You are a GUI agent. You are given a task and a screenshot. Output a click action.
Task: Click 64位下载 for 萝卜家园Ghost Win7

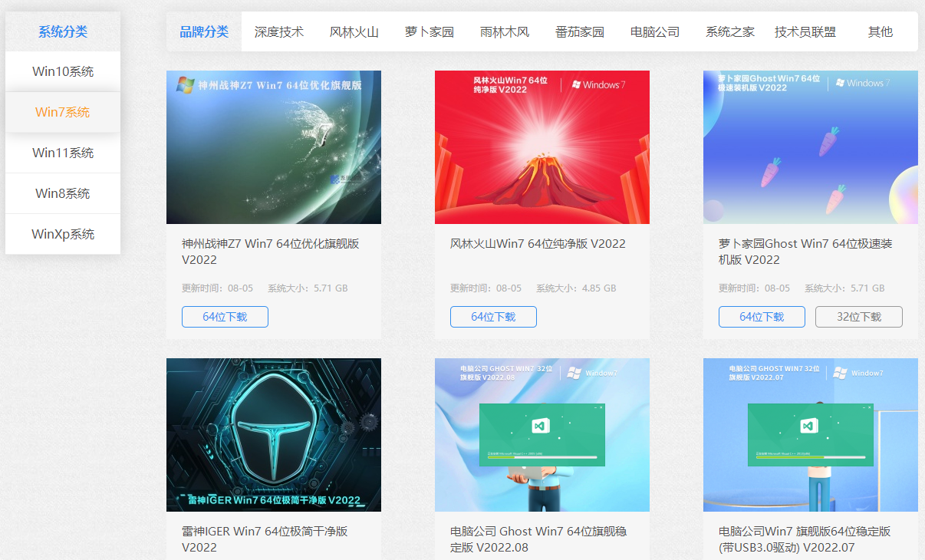pyautogui.click(x=762, y=317)
